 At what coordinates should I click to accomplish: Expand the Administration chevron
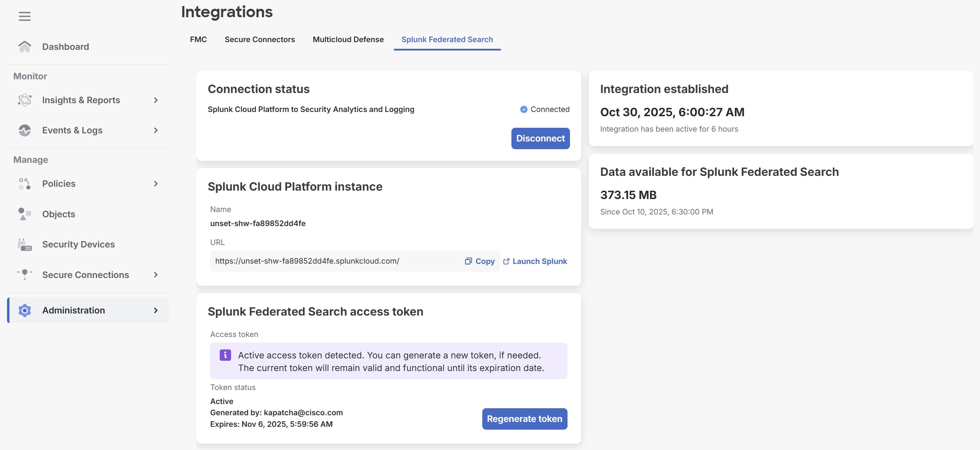point(156,310)
